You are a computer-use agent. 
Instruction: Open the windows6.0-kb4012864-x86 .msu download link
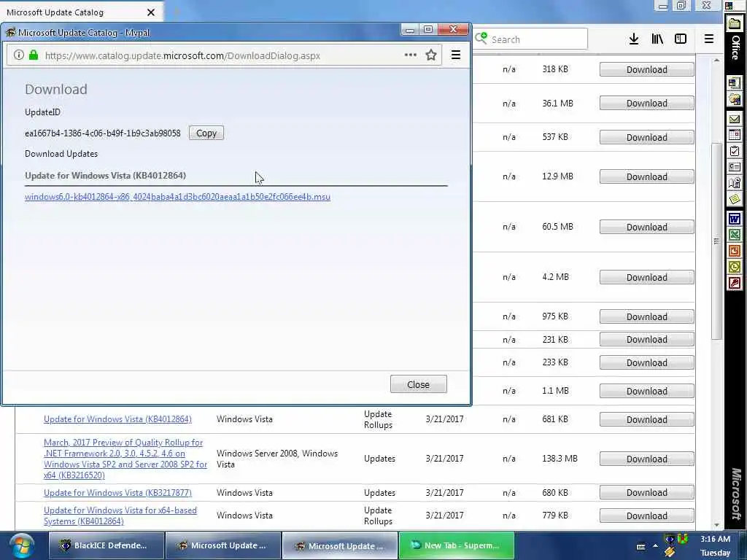click(177, 197)
